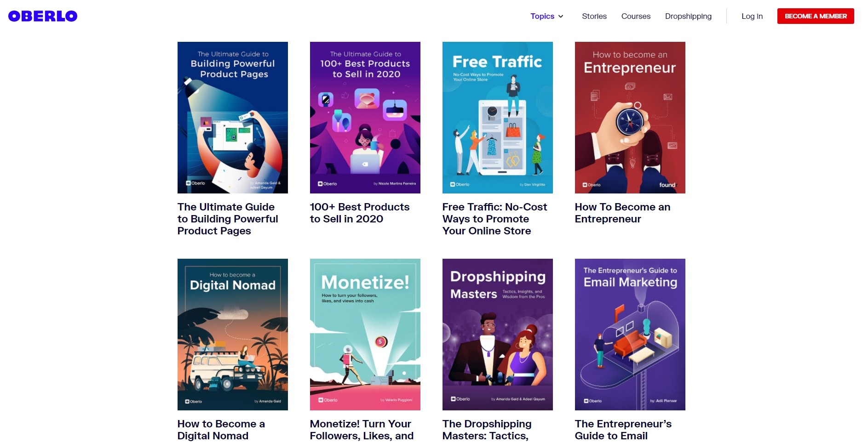The width and height of the screenshot is (868, 443).
Task: Open the 100+ Best Products cover image
Action: tap(365, 118)
